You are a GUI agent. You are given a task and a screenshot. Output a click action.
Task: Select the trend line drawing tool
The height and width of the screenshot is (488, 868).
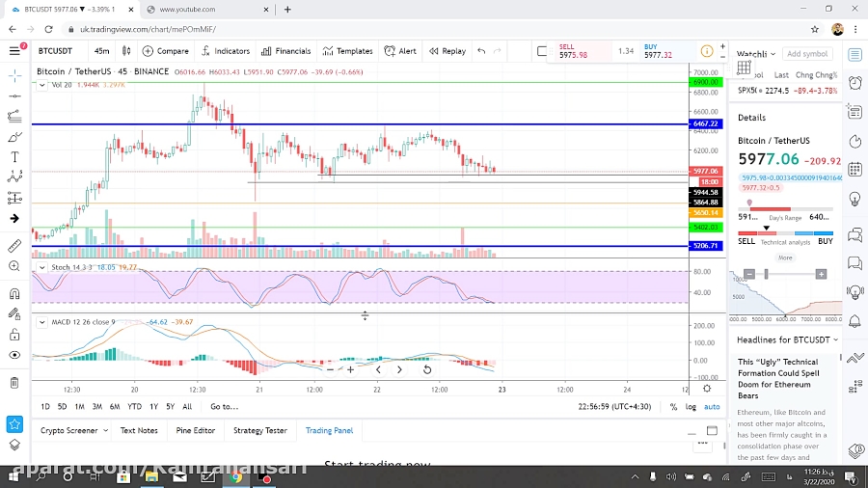point(14,96)
